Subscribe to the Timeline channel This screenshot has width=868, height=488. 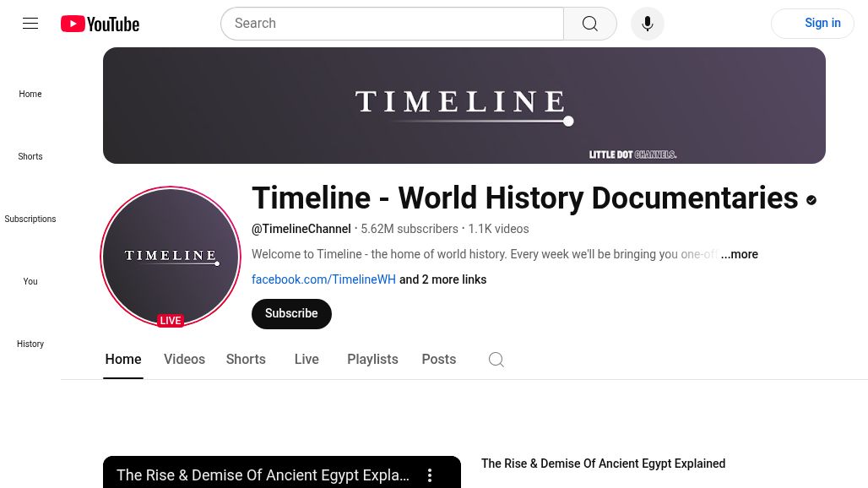coord(291,314)
